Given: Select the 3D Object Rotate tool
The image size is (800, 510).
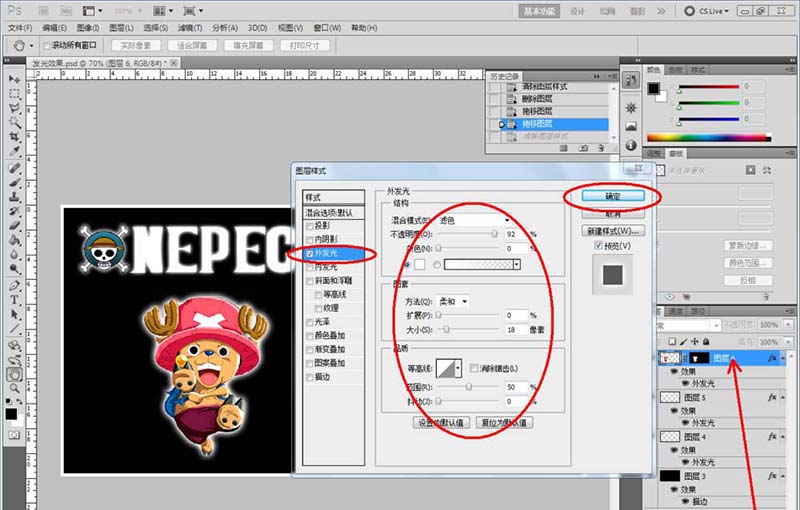Looking at the screenshot, I should pos(14,346).
